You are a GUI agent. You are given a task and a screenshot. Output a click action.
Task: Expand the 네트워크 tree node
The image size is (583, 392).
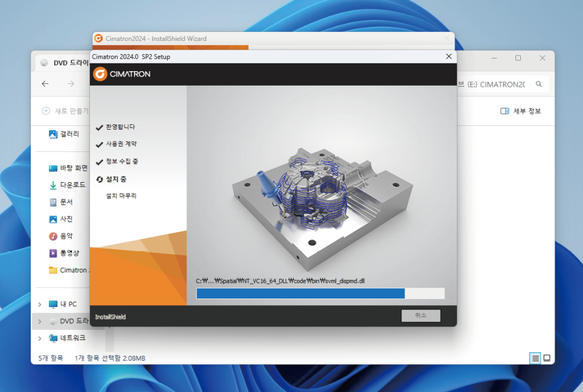40,338
